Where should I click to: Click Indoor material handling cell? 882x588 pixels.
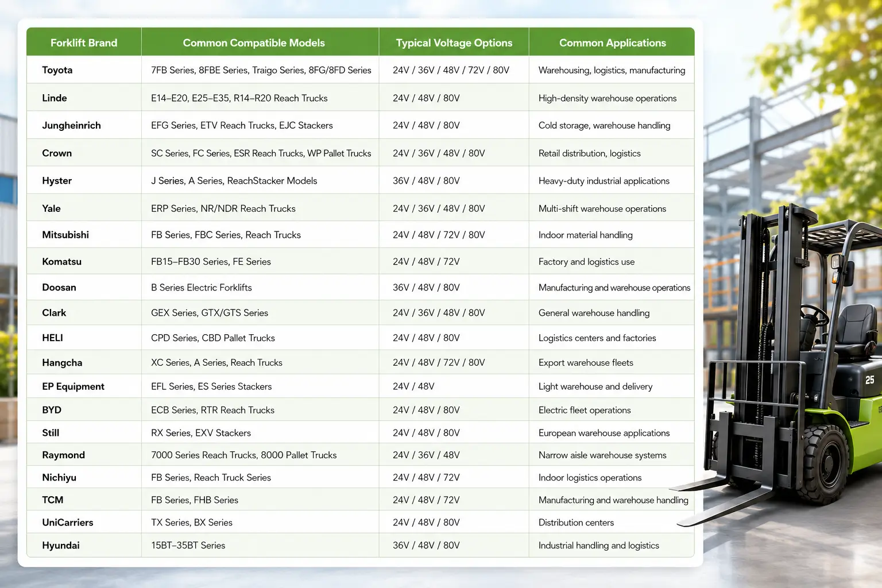pyautogui.click(x=612, y=235)
